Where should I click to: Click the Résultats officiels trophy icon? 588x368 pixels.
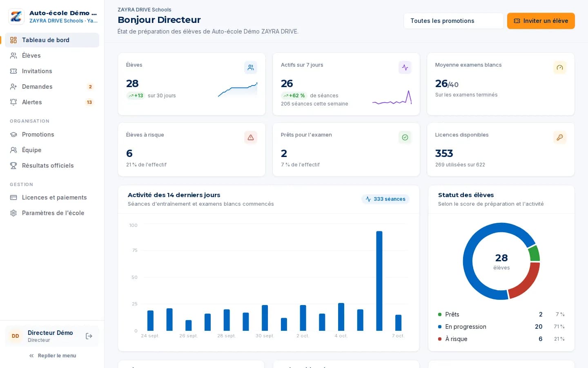click(x=13, y=166)
